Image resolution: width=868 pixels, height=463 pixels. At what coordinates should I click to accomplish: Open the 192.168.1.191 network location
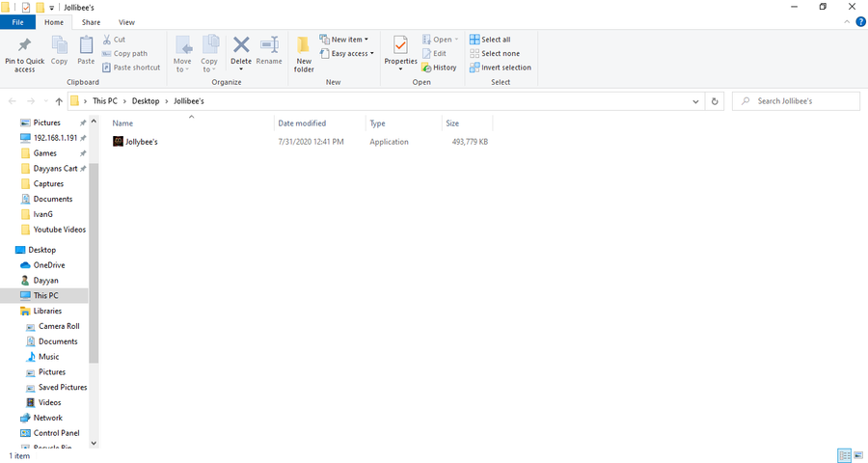click(x=55, y=138)
